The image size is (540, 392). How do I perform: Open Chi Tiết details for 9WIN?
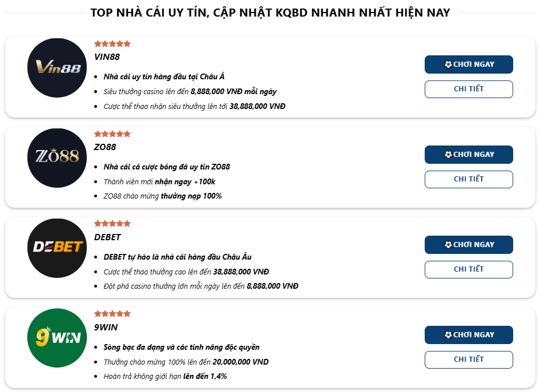click(x=469, y=359)
